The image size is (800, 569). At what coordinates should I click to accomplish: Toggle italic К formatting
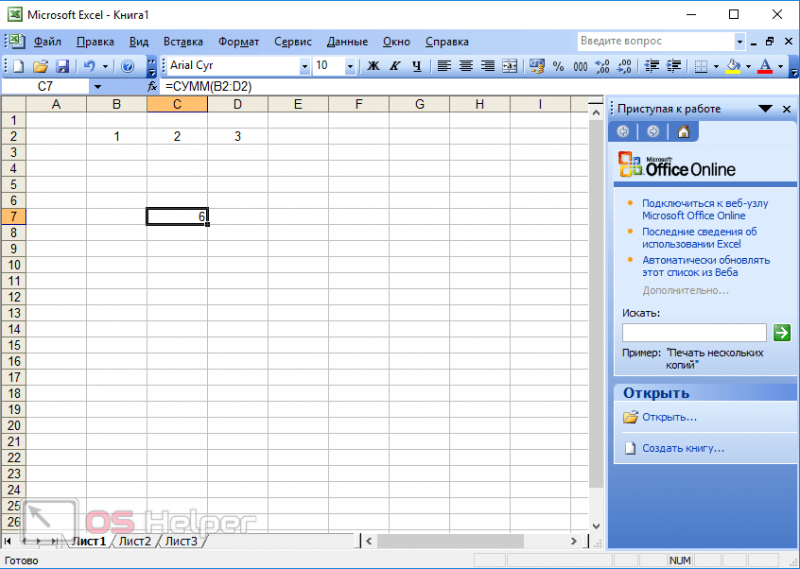[x=395, y=66]
